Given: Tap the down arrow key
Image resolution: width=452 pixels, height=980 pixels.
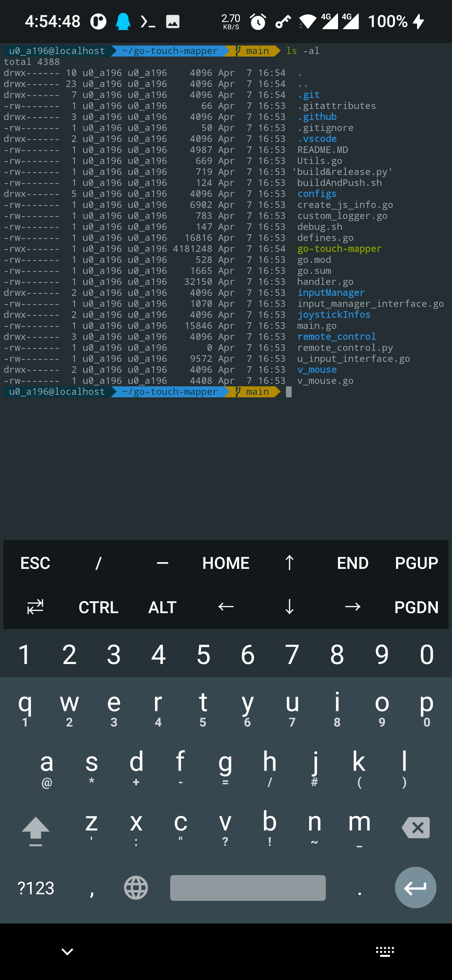Looking at the screenshot, I should [289, 607].
